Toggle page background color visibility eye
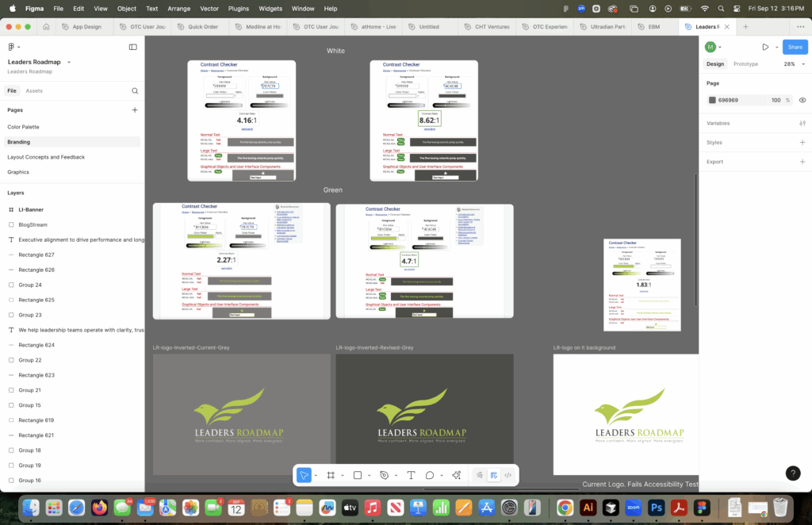Screen dimensions: 812x525 click(802, 100)
